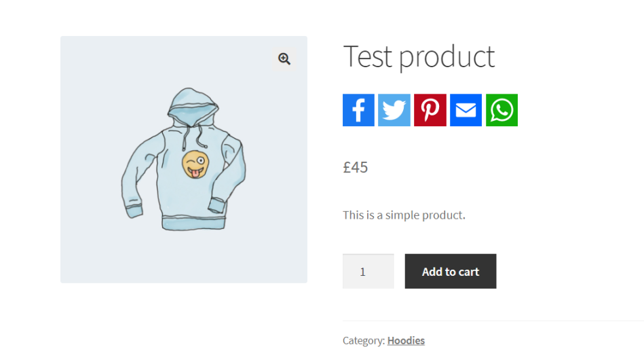This screenshot has width=644, height=360.
Task: Add the Test product to cart
Action: 451,271
